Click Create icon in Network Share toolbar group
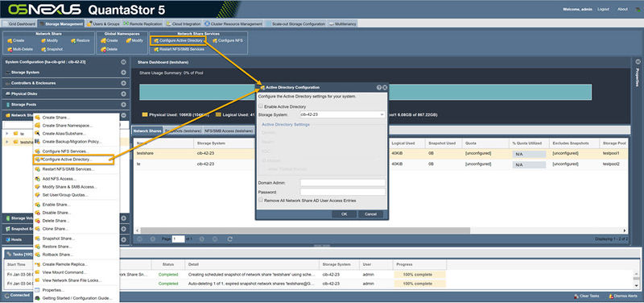 (x=10, y=41)
